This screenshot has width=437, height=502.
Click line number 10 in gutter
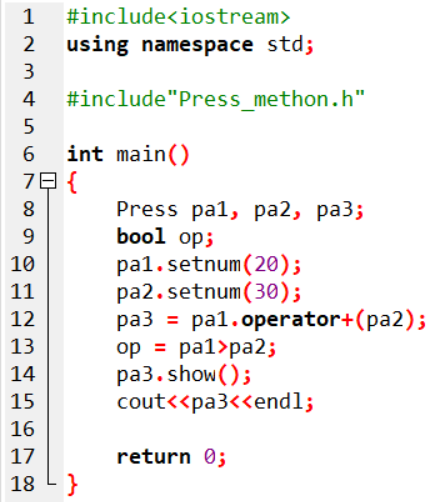pos(23,264)
